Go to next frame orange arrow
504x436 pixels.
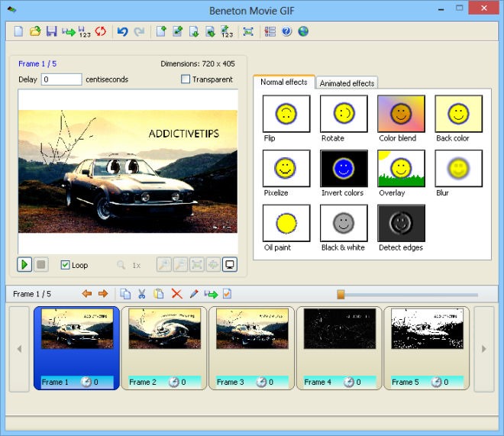point(103,294)
